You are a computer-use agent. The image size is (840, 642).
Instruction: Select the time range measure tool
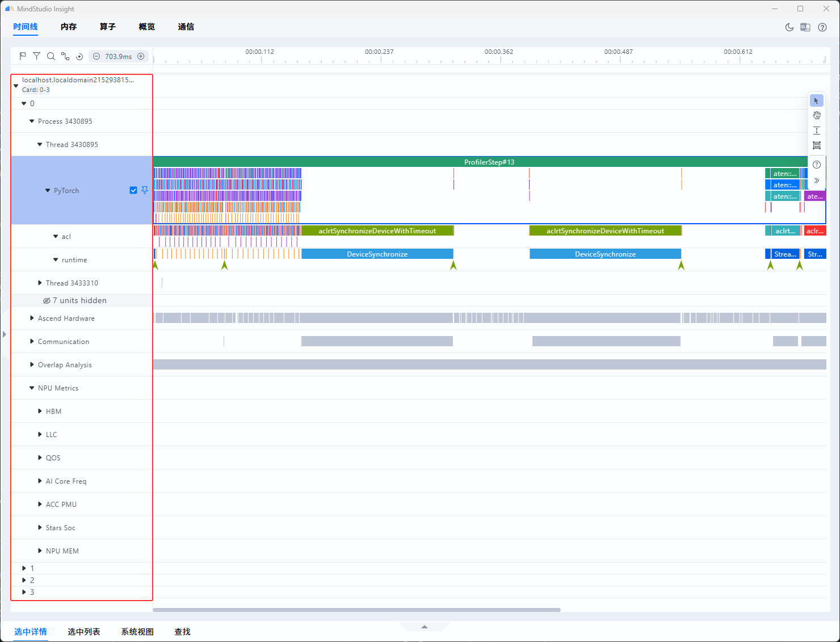pos(817,131)
